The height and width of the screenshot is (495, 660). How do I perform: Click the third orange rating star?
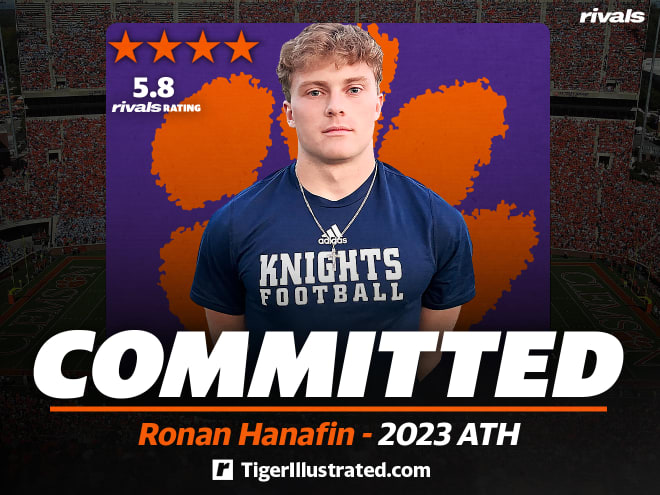pos(203,46)
